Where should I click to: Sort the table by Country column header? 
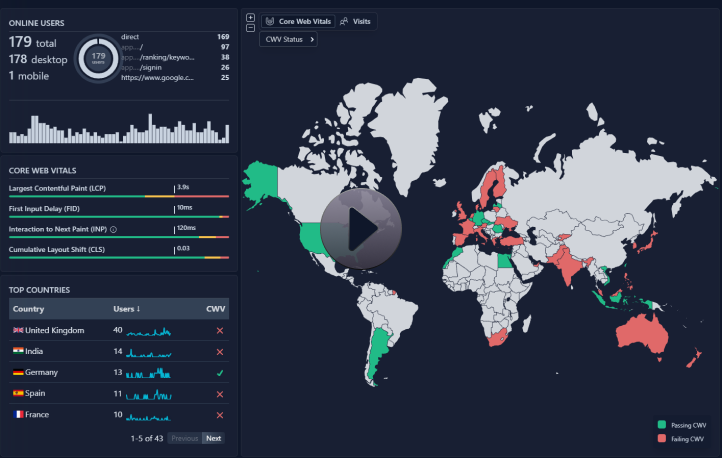pos(28,309)
